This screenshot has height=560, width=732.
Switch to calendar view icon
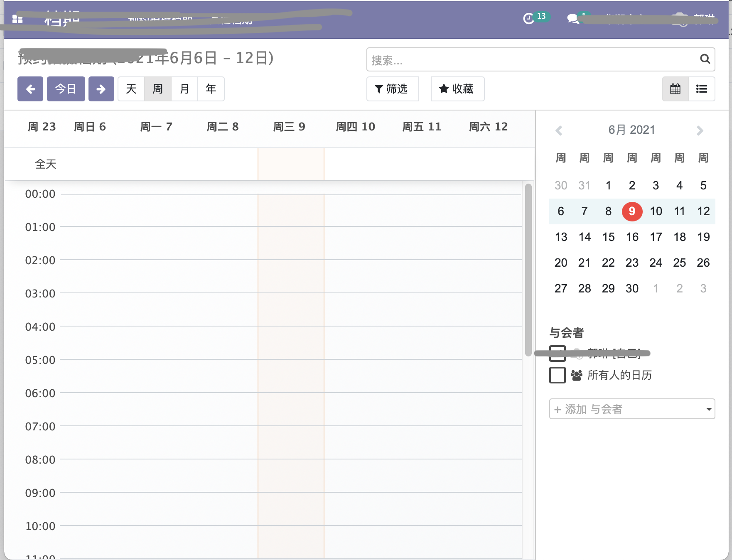[x=676, y=89]
